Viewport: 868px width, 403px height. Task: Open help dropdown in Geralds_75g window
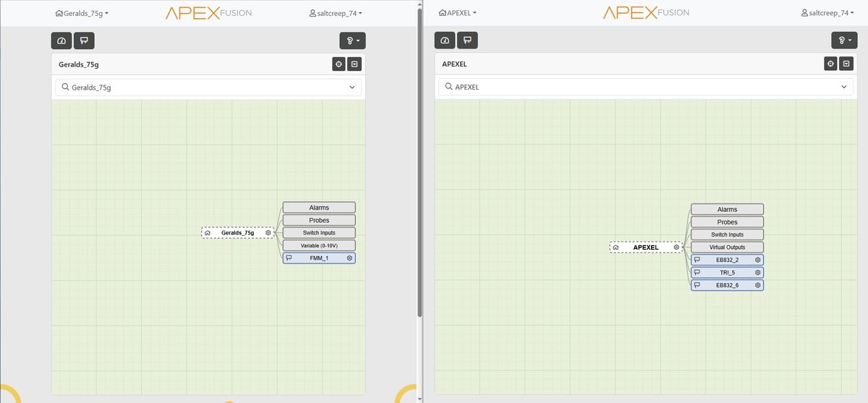[352, 41]
